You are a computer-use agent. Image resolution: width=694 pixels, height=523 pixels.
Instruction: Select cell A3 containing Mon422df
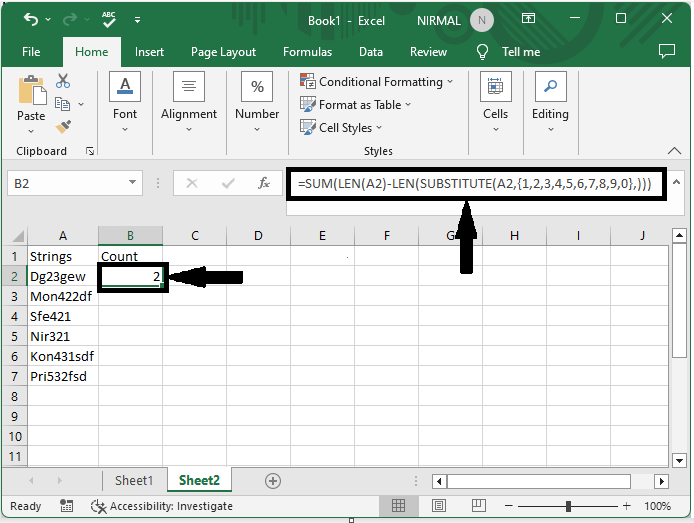point(63,296)
